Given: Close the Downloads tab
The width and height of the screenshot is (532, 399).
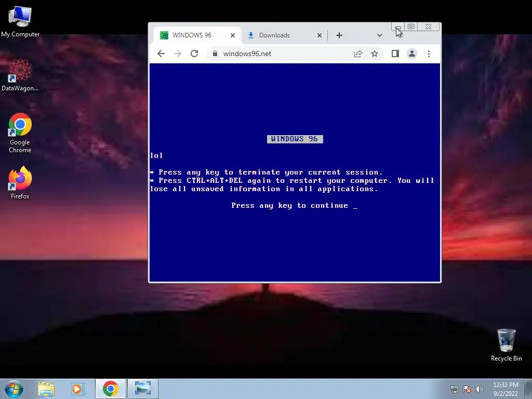Looking at the screenshot, I should coord(320,35).
